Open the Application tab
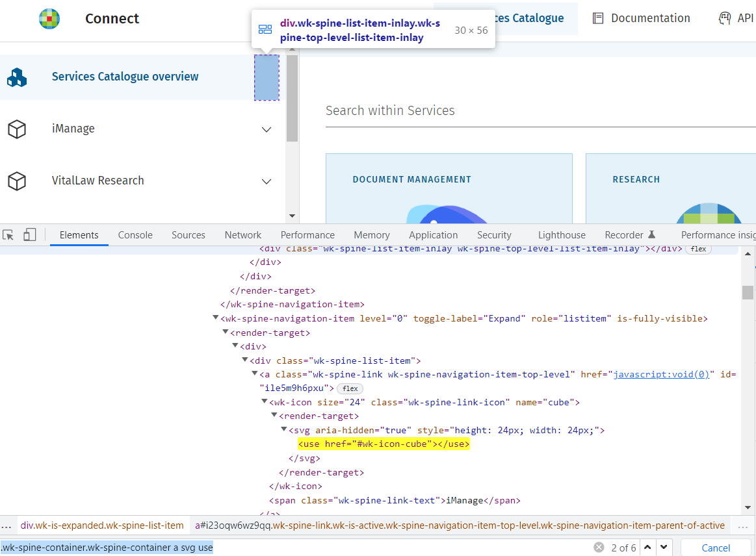This screenshot has width=756, height=556. [x=434, y=235]
